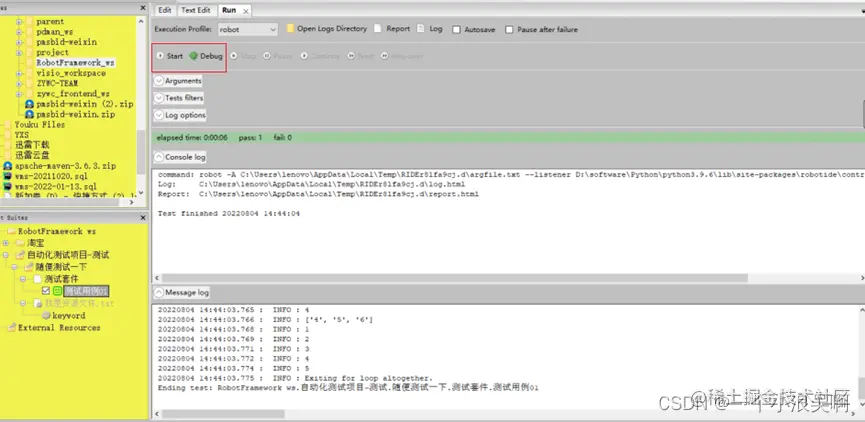865x422 pixels.
Task: Select the 淘宝 folder icon
Action: point(20,243)
